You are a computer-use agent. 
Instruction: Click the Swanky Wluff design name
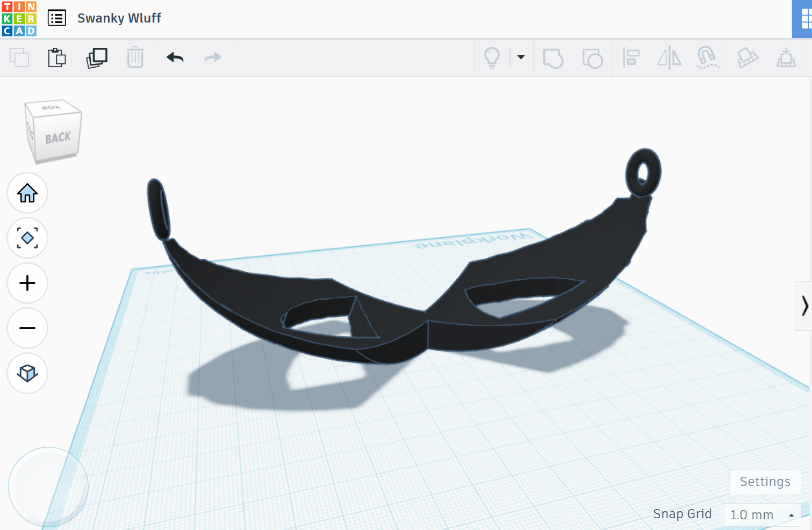point(119,18)
